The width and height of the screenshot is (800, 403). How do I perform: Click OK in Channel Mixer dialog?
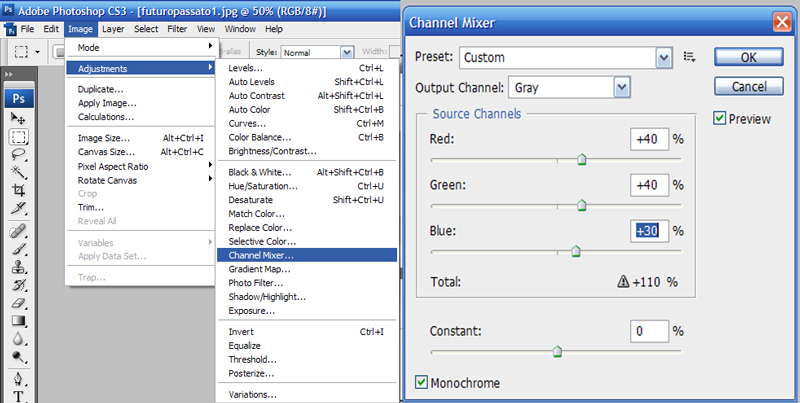pyautogui.click(x=748, y=58)
